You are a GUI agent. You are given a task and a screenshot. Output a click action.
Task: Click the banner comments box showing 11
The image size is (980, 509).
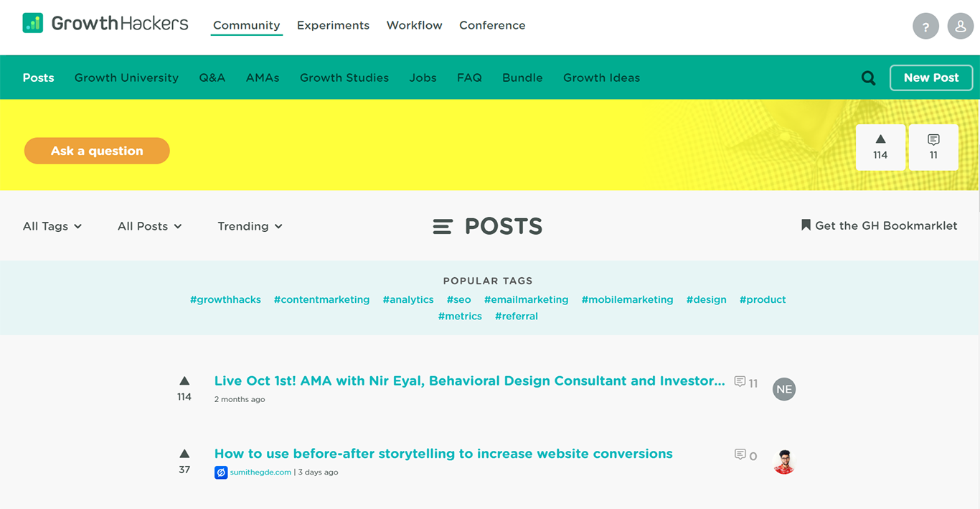pos(933,147)
